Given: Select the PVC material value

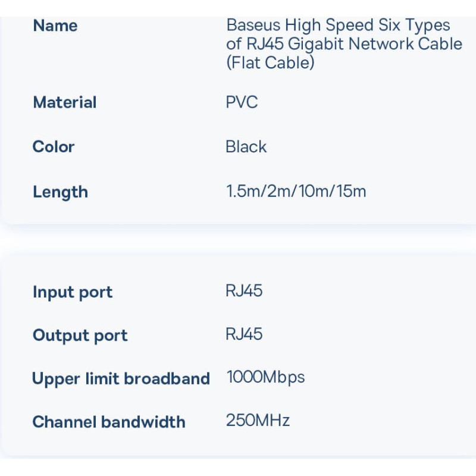Looking at the screenshot, I should tap(242, 102).
